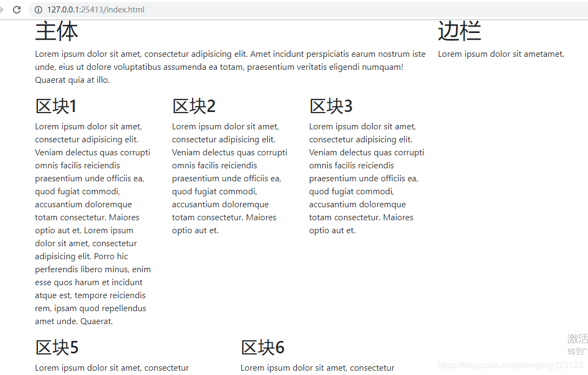Screen dimensions: 588x375
Task: Click the 区块3 heading
Action: point(331,106)
